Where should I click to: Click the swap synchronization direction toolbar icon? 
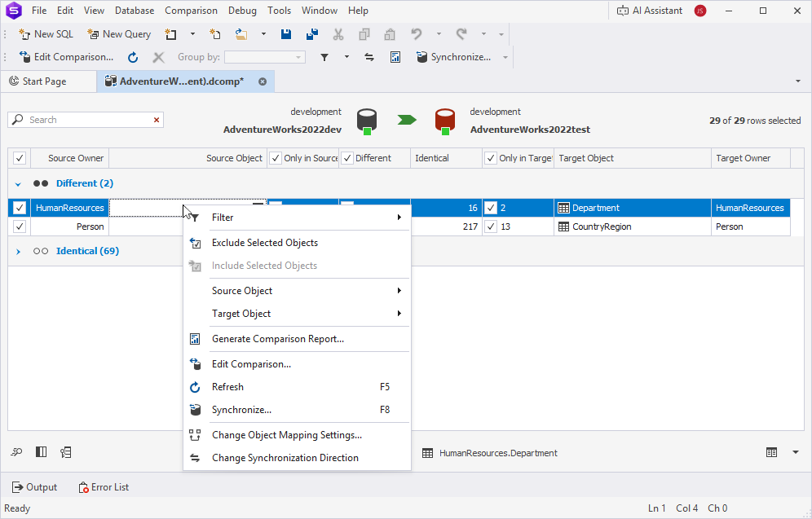(x=369, y=57)
